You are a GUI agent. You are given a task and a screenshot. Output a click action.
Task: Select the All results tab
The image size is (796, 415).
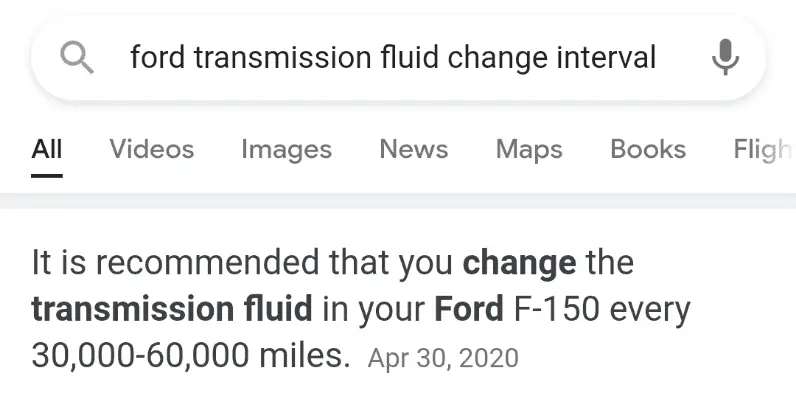[47, 150]
